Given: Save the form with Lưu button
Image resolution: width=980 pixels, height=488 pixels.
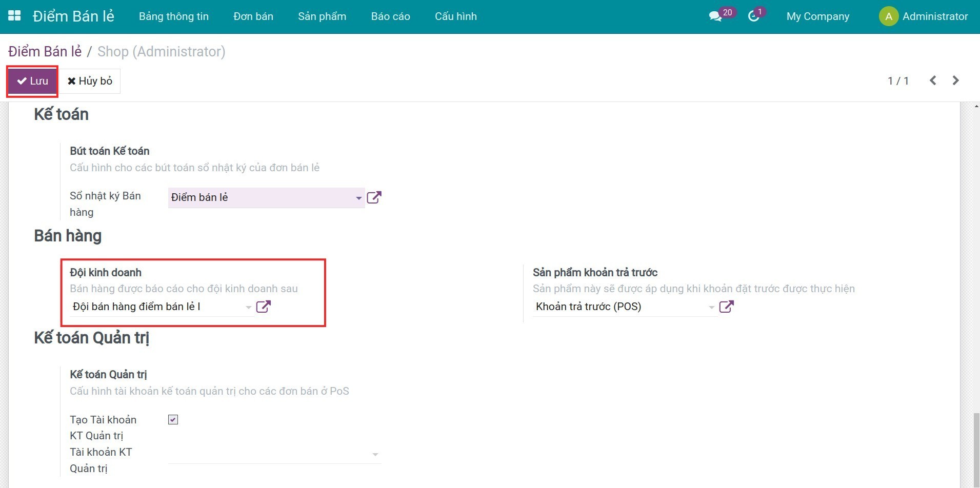Looking at the screenshot, I should (32, 81).
